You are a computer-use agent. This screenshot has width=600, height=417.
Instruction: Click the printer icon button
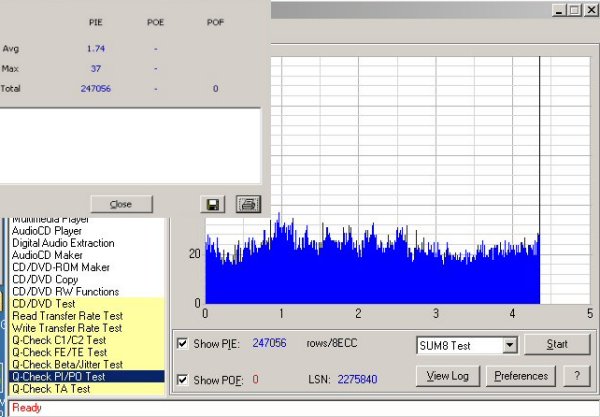(248, 204)
